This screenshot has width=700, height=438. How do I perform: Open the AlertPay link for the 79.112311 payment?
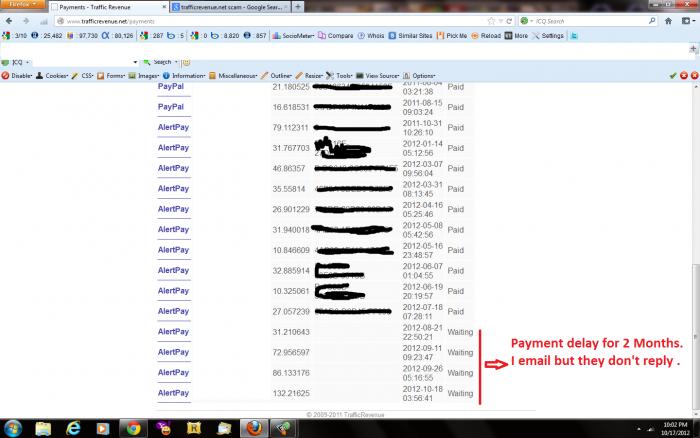click(x=173, y=127)
